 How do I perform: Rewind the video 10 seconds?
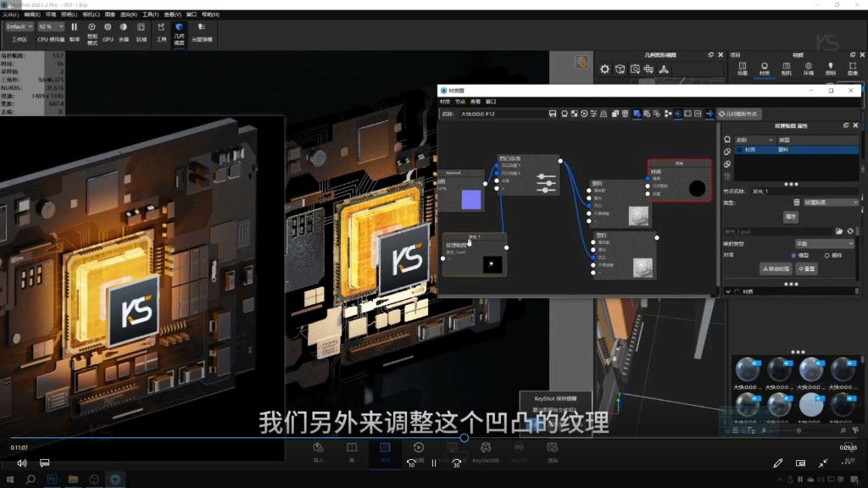[411, 463]
